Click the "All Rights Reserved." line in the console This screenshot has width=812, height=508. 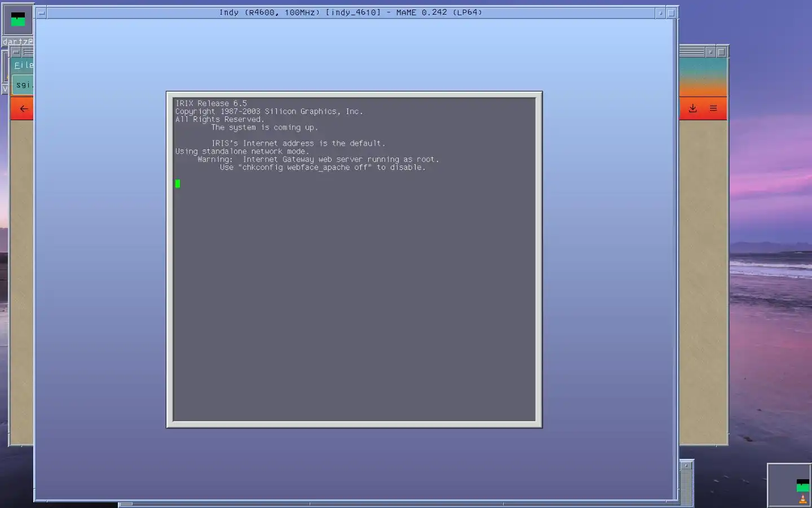point(220,120)
